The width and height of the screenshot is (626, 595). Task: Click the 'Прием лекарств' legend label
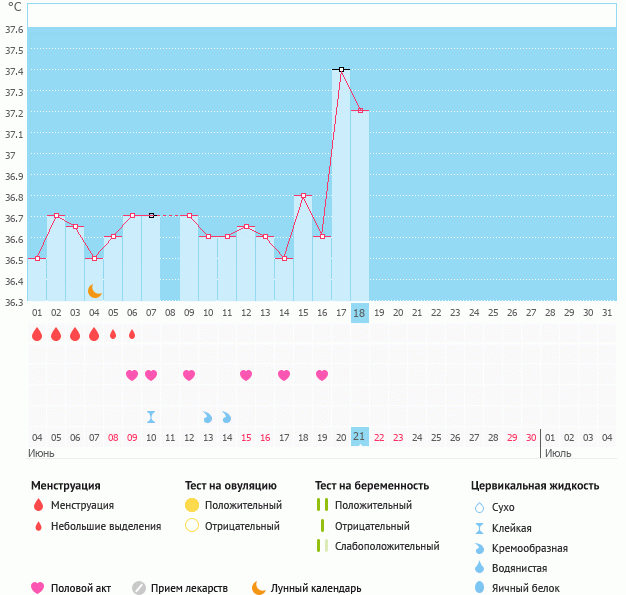(189, 588)
